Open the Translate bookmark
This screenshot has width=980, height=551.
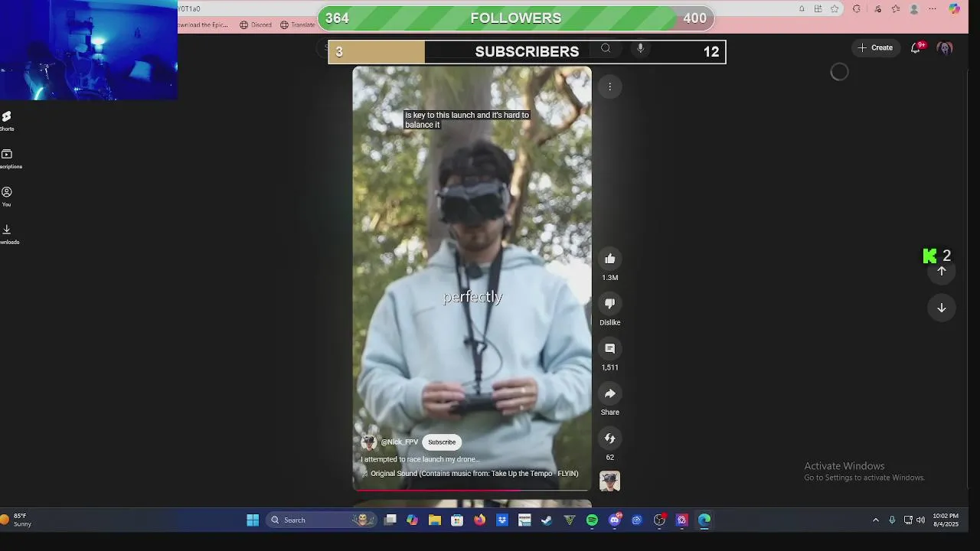click(x=297, y=24)
